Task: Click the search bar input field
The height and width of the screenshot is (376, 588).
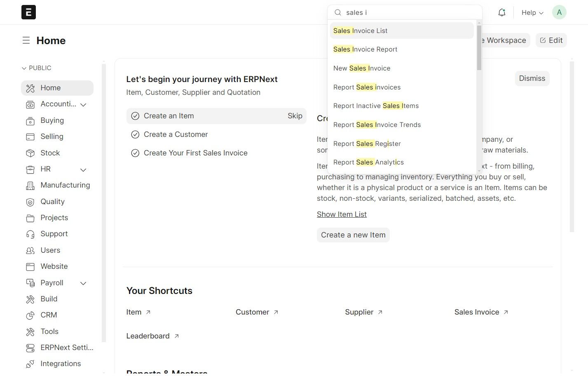Action: [x=408, y=13]
